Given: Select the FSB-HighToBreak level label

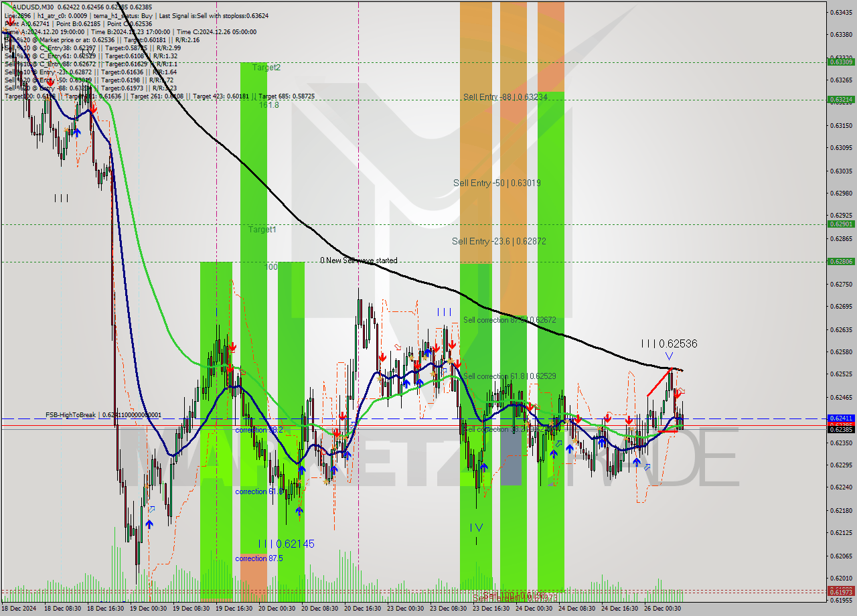Looking at the screenshot, I should coord(103,415).
